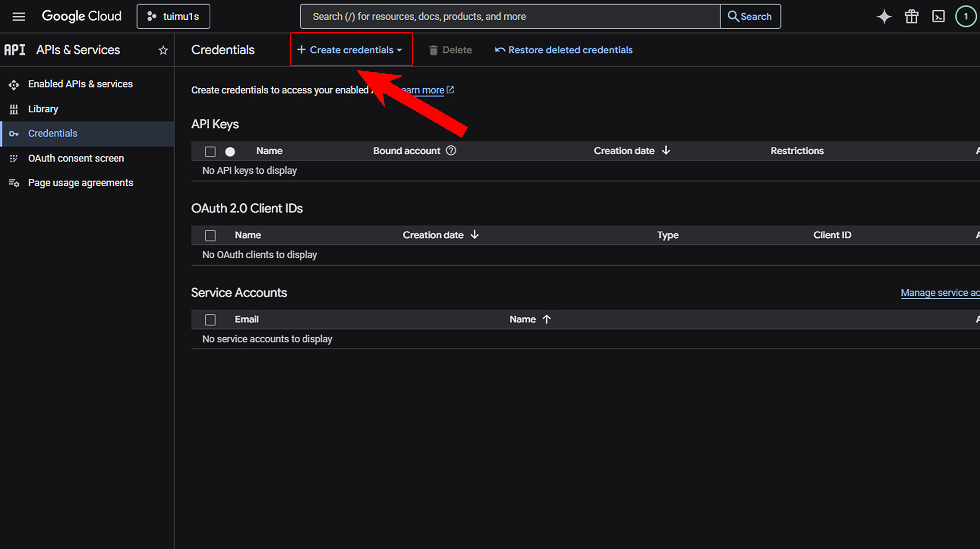Check the OAuth 2.0 Client IDs checkbox
This screenshot has width=980, height=549.
(210, 235)
